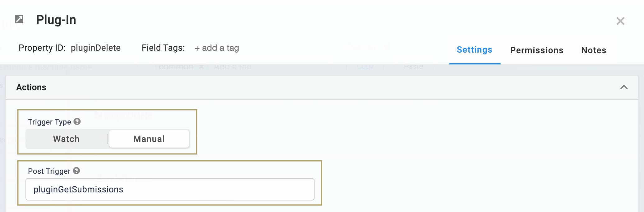Click the dimmed Copy button behind modal
Viewport: 644px width, 212px height.
click(x=365, y=67)
